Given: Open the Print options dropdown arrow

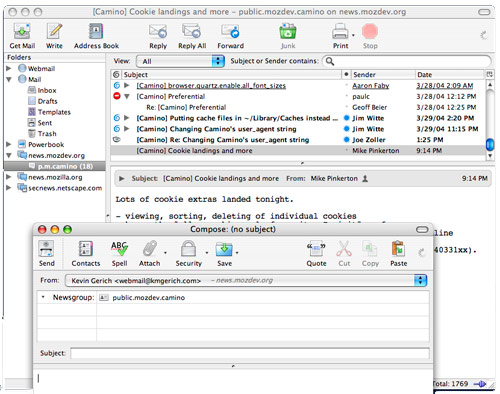Looking at the screenshot, I should click(353, 34).
